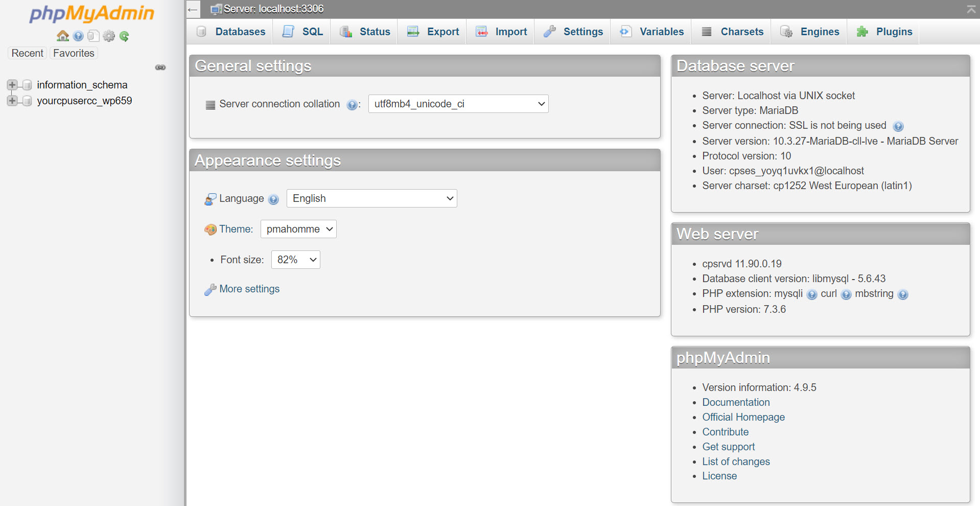This screenshot has width=980, height=506.
Task: Click the help icon next to Language
Action: (x=274, y=199)
